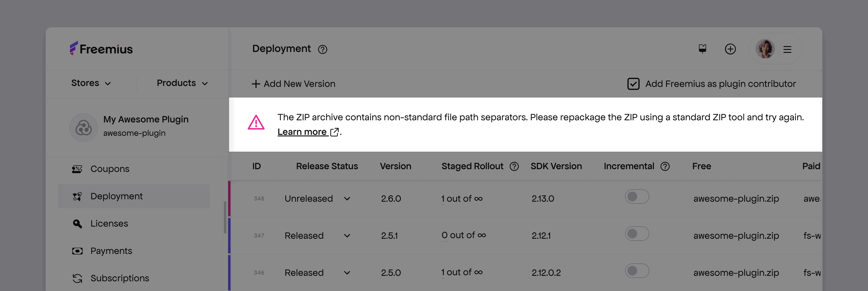Click the plus-circle add icon
The image size is (868, 291).
pyautogui.click(x=730, y=49)
